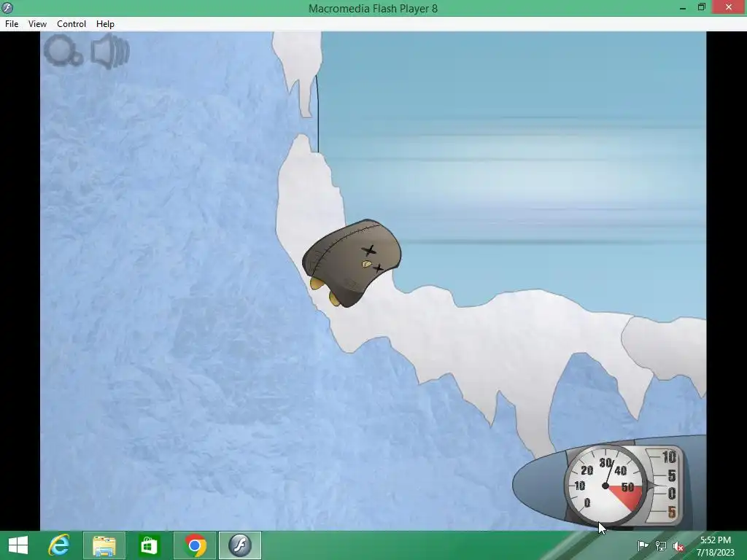This screenshot has width=747, height=560.
Task: Open Action Center flag tray icon
Action: pyautogui.click(x=643, y=545)
